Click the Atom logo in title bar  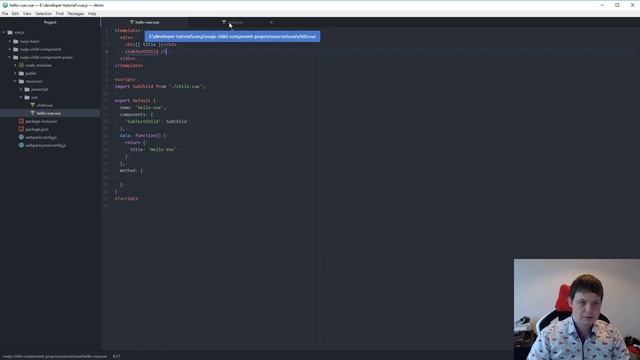[5, 5]
